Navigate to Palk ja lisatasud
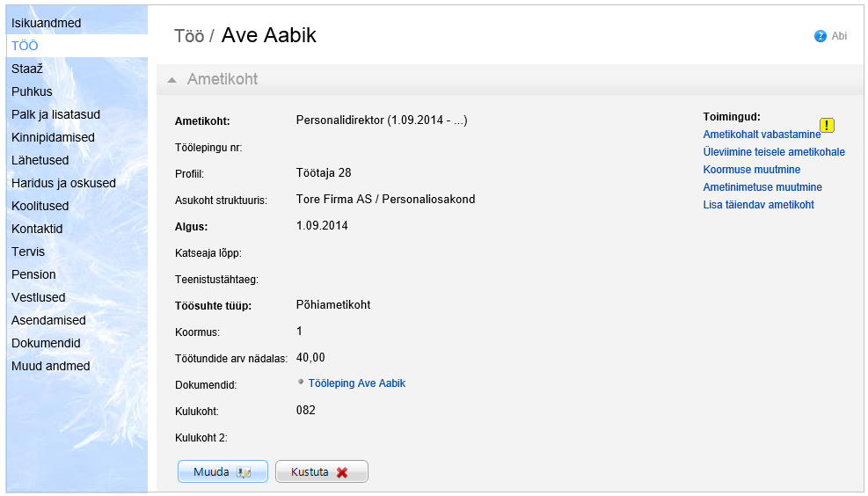Screen dimensions: 868x496 (55, 114)
